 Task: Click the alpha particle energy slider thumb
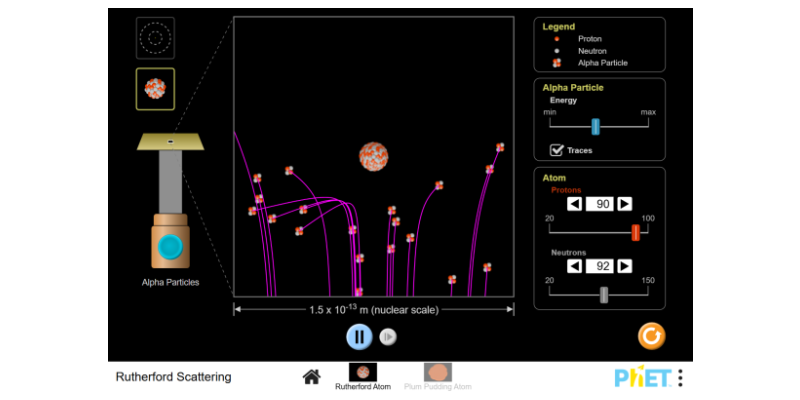pyautogui.click(x=595, y=127)
